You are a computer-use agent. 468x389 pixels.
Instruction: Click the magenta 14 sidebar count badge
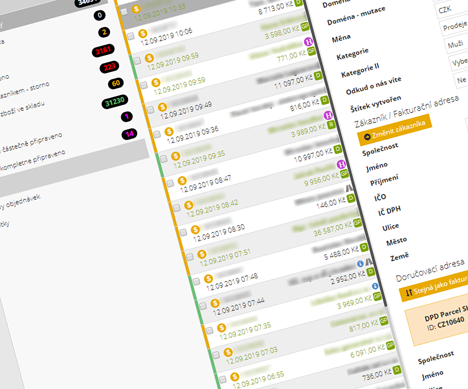[x=129, y=134]
